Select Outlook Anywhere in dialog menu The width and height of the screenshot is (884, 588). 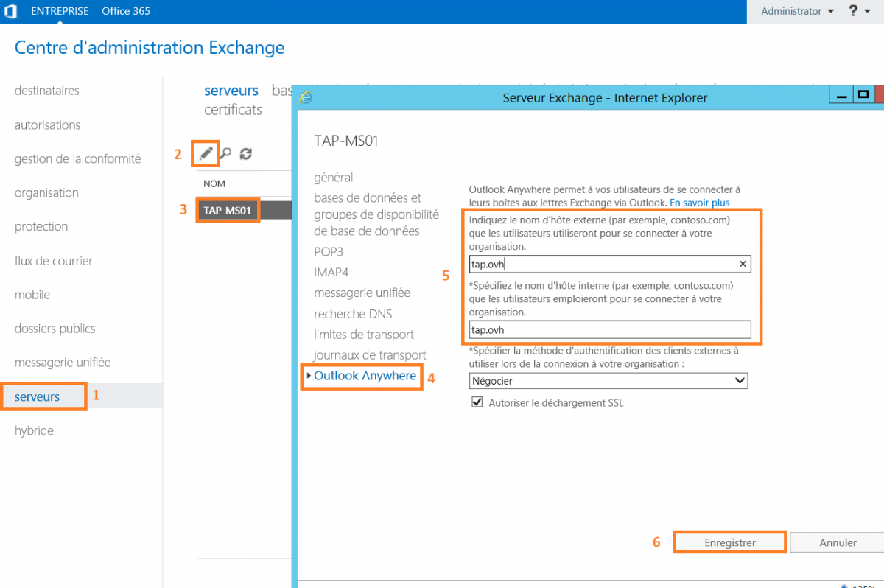[365, 376]
